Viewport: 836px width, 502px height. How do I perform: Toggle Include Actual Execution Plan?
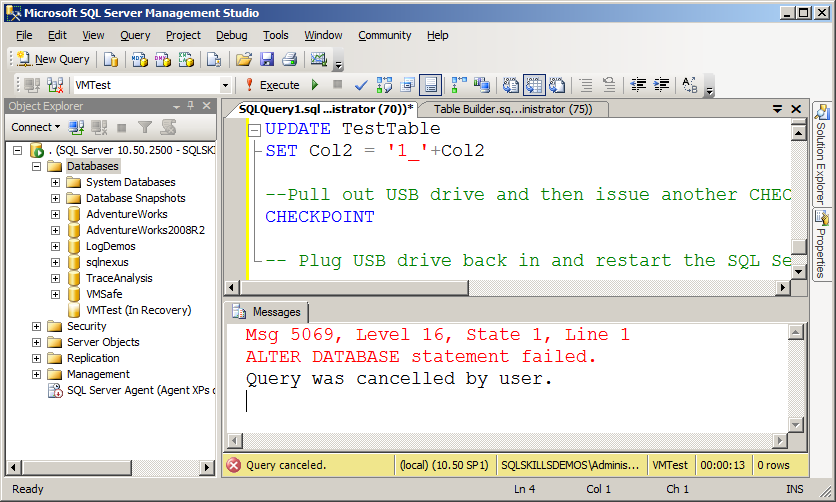pos(459,85)
